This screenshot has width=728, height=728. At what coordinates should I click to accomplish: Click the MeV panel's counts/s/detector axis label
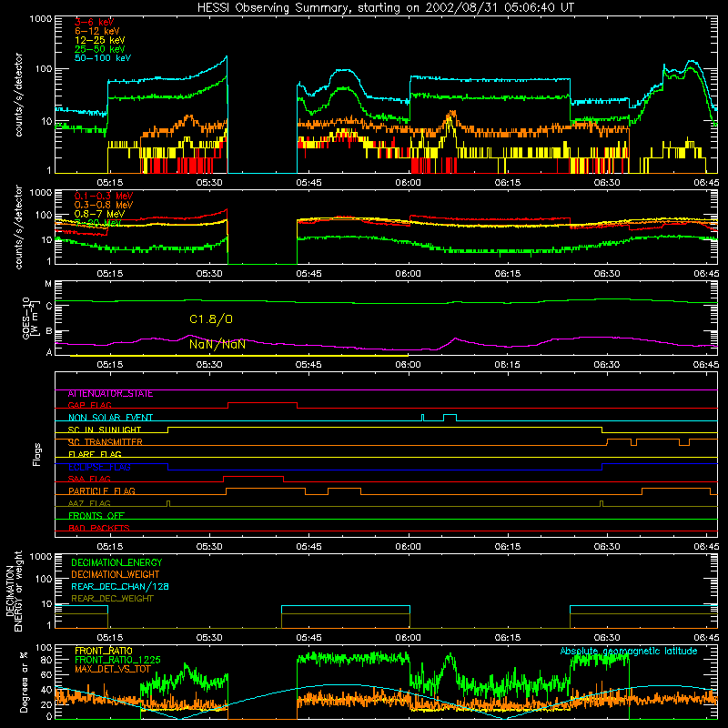[x=18, y=227]
